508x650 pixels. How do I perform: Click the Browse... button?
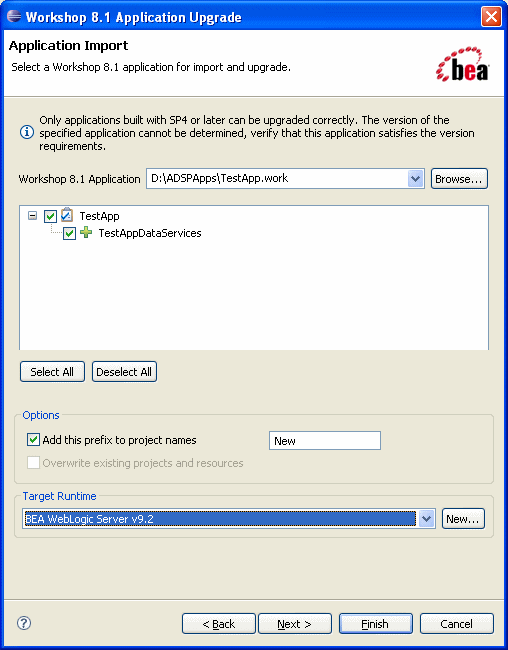pos(459,179)
